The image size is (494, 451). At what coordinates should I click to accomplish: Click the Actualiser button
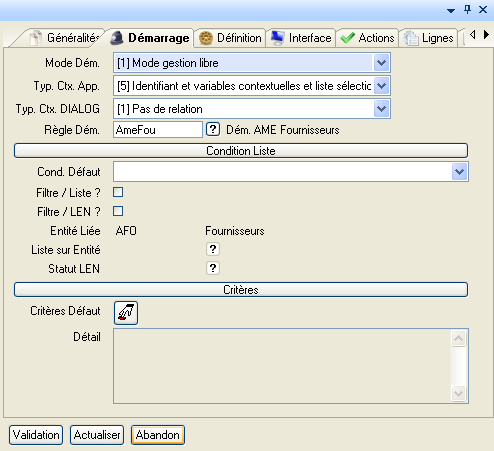tap(97, 435)
